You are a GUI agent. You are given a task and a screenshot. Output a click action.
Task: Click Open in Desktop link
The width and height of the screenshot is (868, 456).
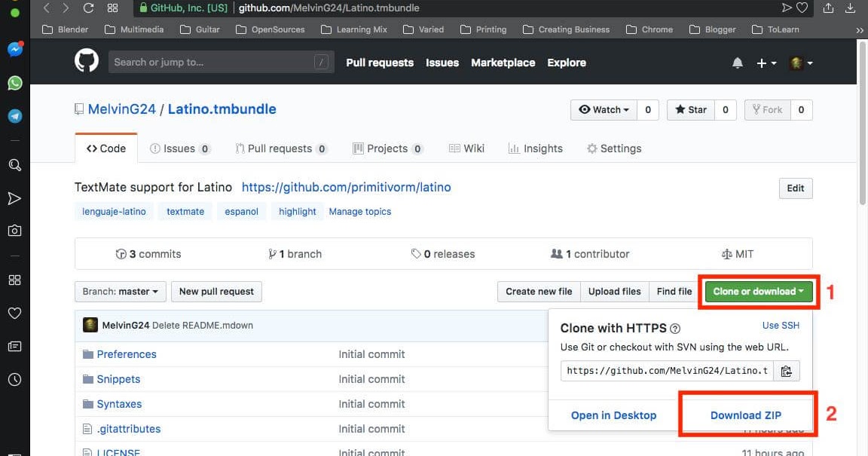[x=613, y=415]
